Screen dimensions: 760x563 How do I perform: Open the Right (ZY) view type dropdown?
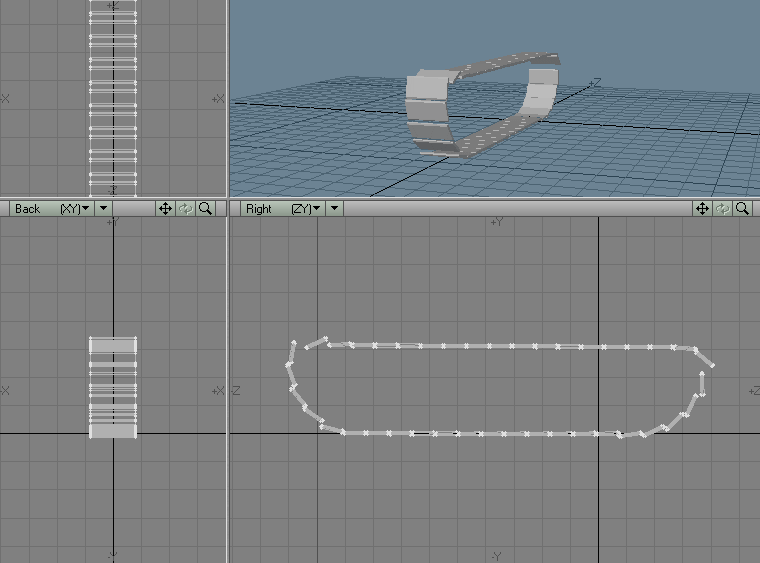pos(283,209)
